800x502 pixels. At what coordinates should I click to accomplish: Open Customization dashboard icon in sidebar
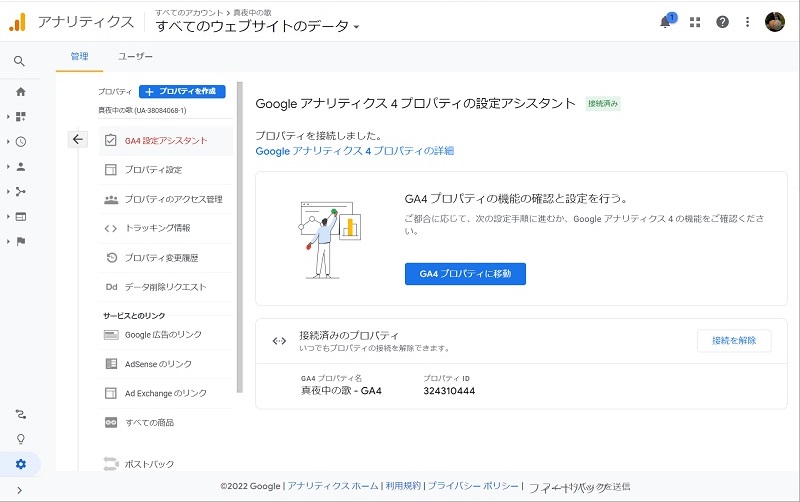point(20,117)
